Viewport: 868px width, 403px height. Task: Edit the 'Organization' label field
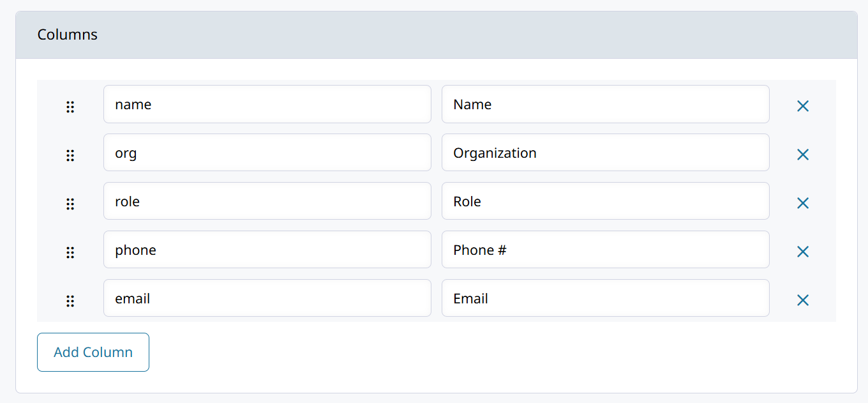[606, 153]
